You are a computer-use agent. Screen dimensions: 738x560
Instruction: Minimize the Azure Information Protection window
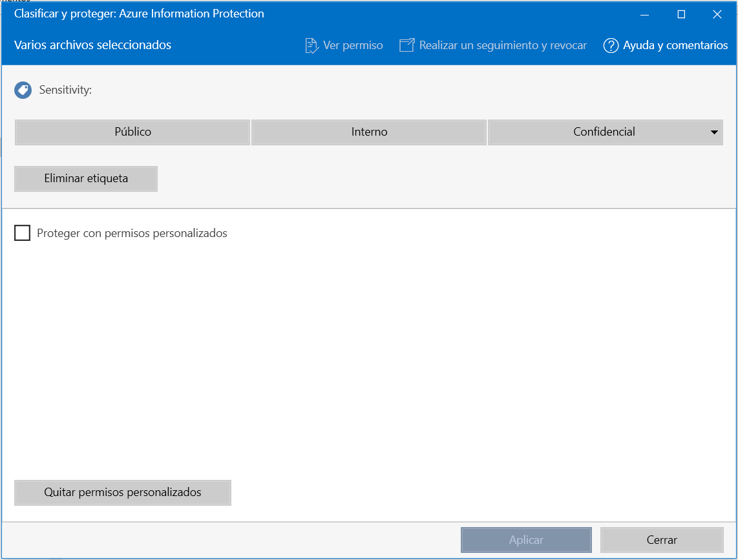[x=644, y=14]
